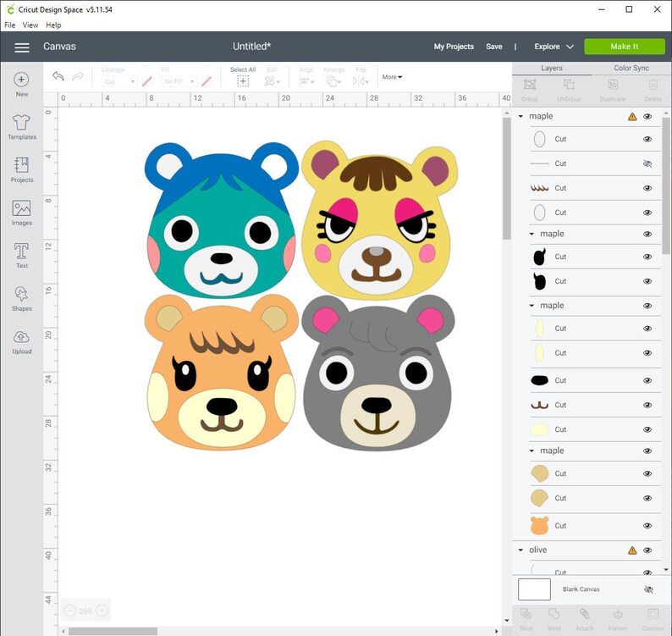The height and width of the screenshot is (636, 672).
Task: Click the Layers panel vertical scrollbar
Action: (x=666, y=186)
